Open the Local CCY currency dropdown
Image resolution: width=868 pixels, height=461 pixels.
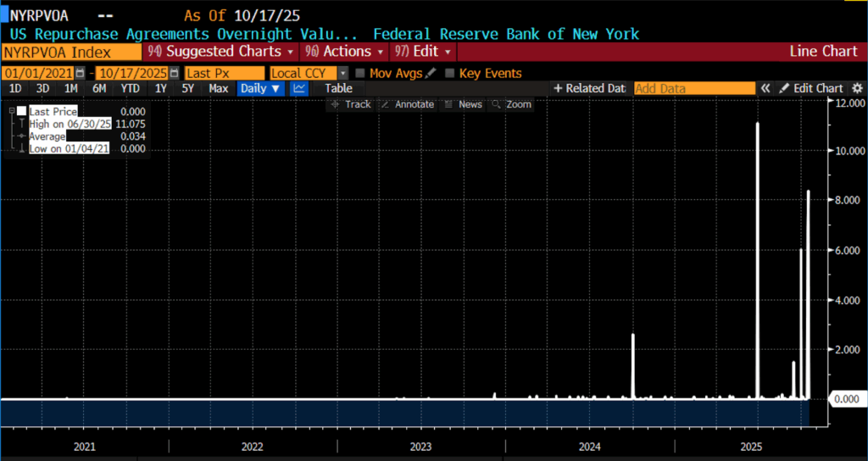pos(343,74)
